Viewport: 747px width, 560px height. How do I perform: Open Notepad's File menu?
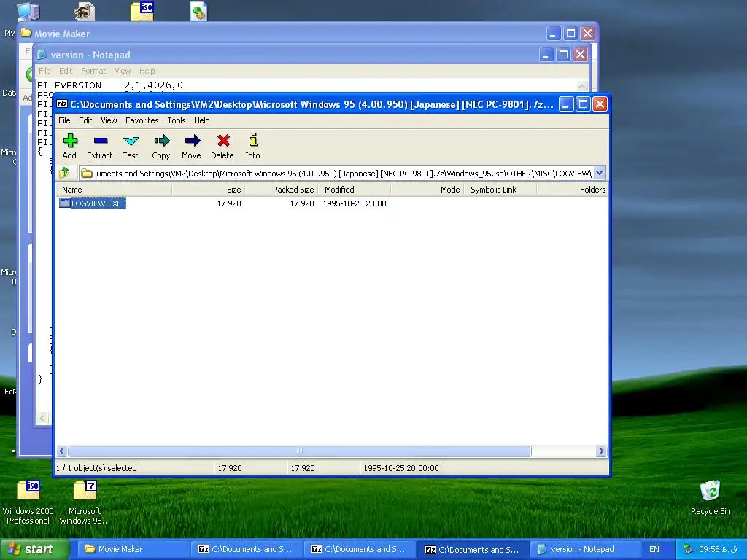44,71
